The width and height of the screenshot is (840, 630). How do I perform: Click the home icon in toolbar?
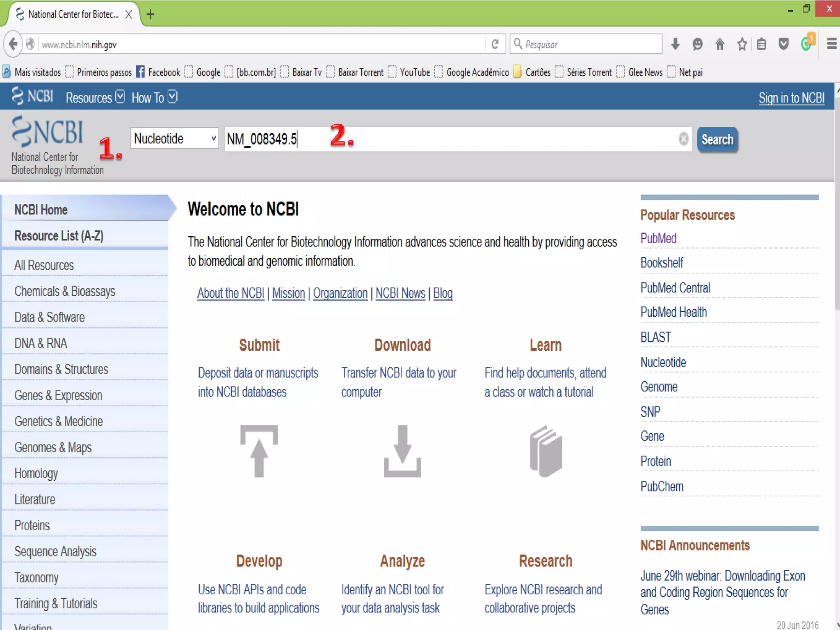(720, 44)
